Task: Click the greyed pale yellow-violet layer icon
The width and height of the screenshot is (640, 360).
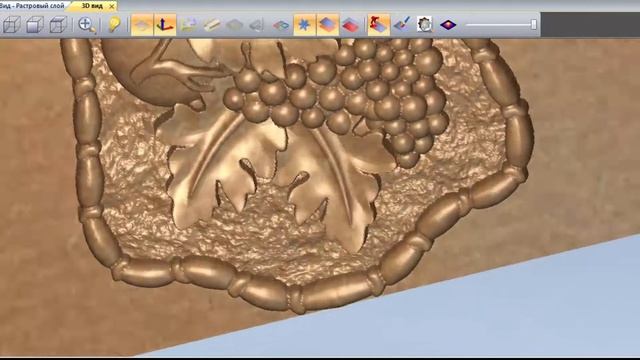Action: (x=189, y=25)
